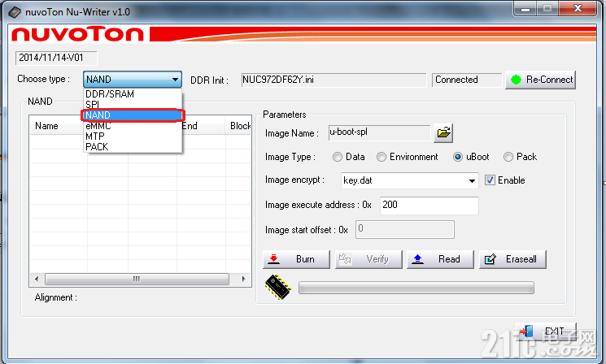Click the DDR Init file field
The width and height of the screenshot is (606, 364).
tap(334, 80)
